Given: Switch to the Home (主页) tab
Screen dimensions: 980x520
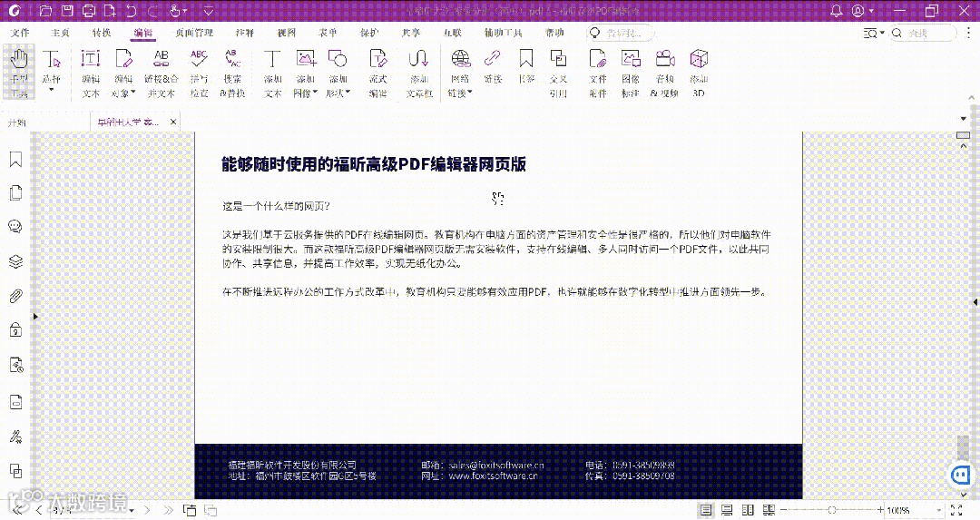Looking at the screenshot, I should click(x=60, y=33).
